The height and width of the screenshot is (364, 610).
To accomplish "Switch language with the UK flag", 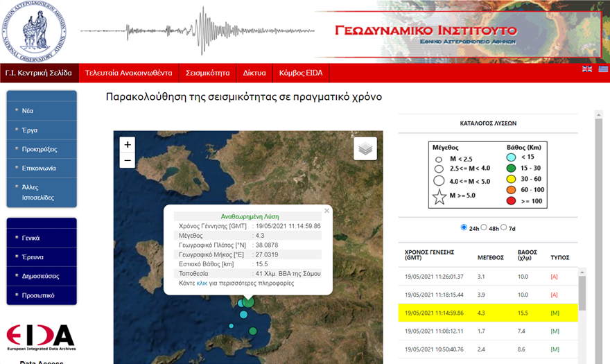I will 587,69.
